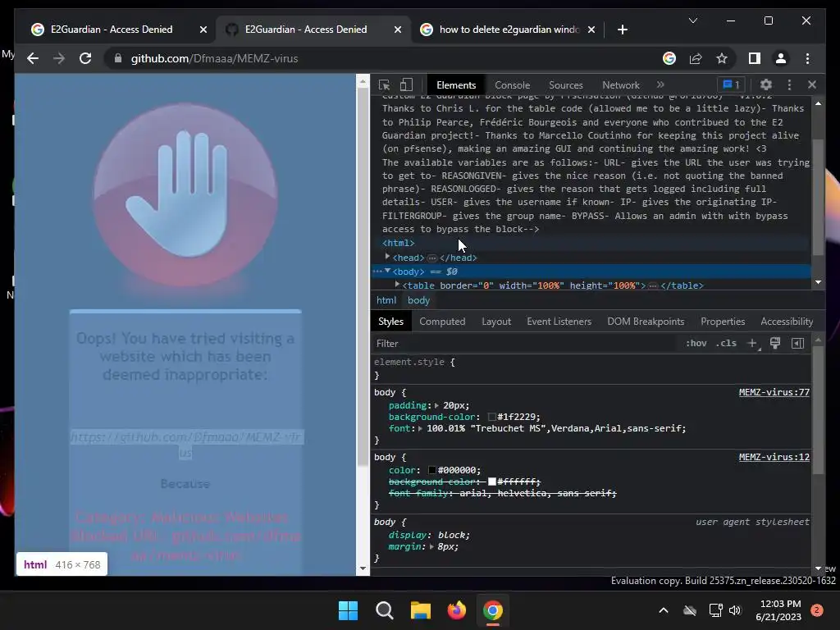
Task: Select the inspect element picker tool
Action: point(384,84)
